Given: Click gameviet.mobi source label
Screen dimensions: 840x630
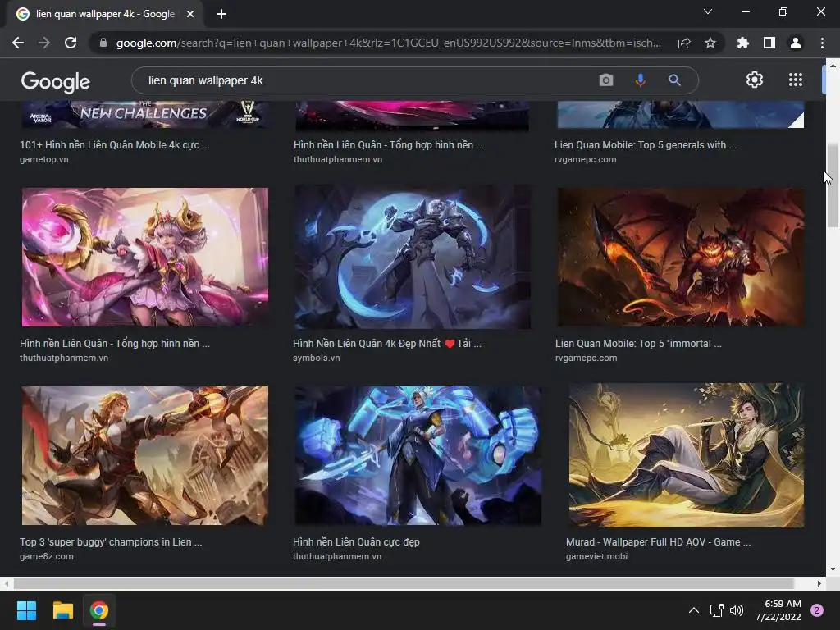Looking at the screenshot, I should pyautogui.click(x=597, y=556).
